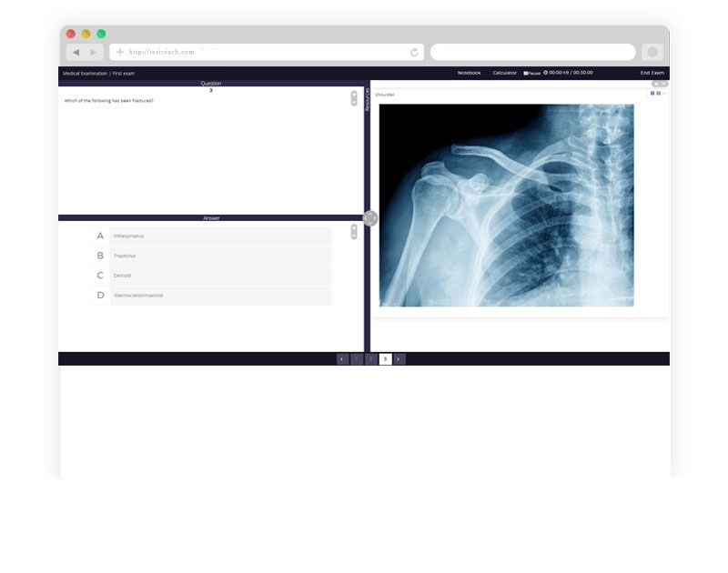Click the Answer panel zoom control
The image size is (728, 573).
tap(354, 232)
